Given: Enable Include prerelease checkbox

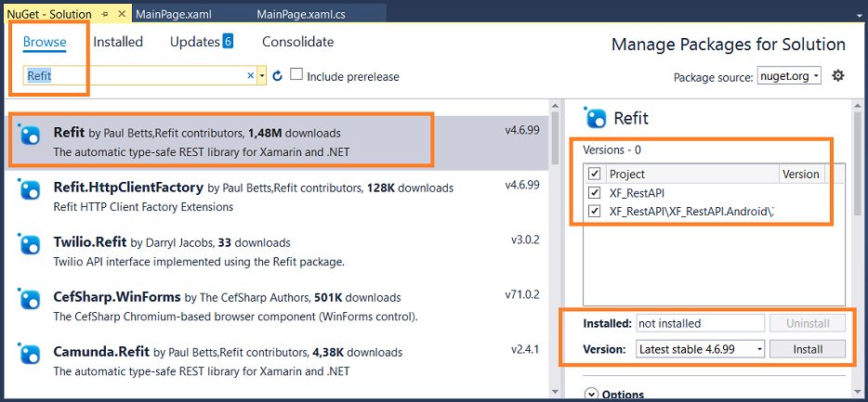Looking at the screenshot, I should coord(296,74).
